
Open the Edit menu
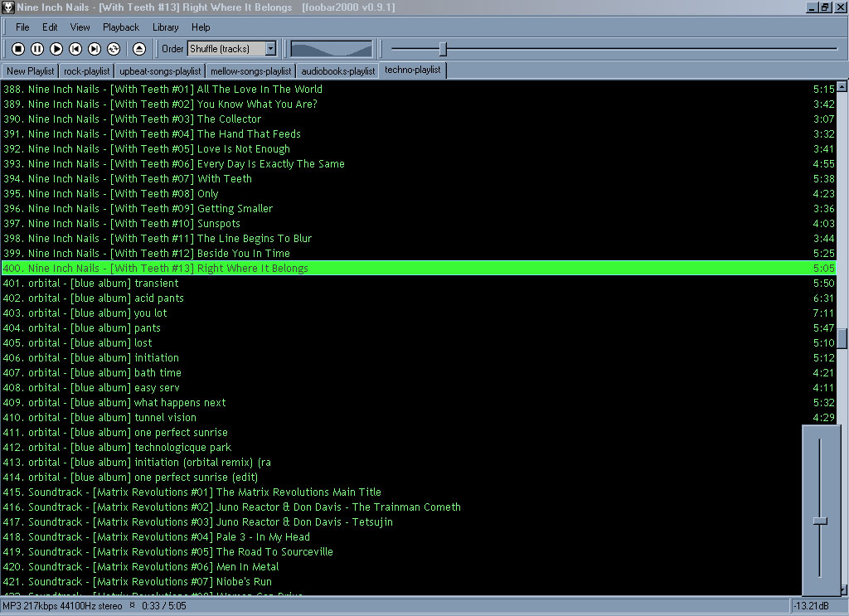point(50,27)
